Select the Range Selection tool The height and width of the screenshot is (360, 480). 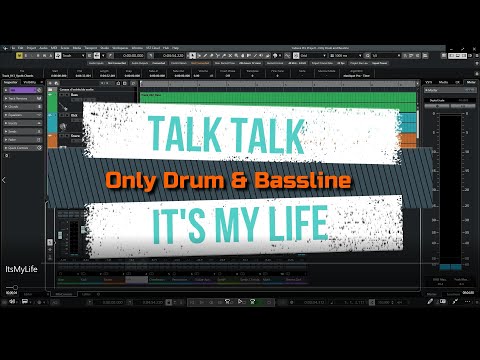(199, 55)
